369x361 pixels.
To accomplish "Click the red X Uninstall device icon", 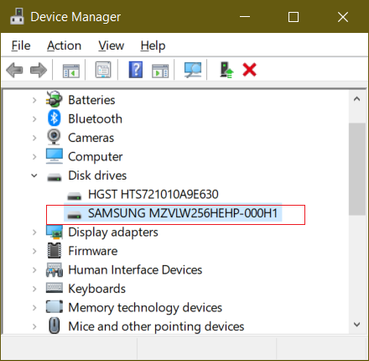I will coord(249,70).
